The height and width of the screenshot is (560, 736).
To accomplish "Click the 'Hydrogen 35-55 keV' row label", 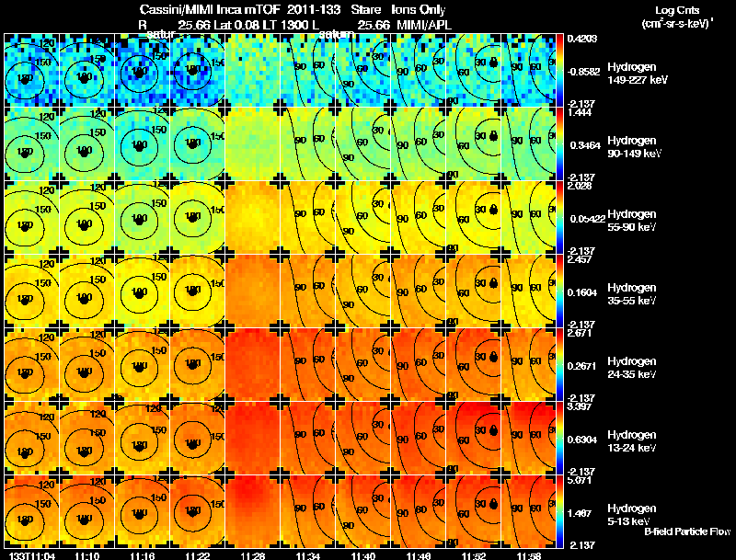I will [632, 294].
